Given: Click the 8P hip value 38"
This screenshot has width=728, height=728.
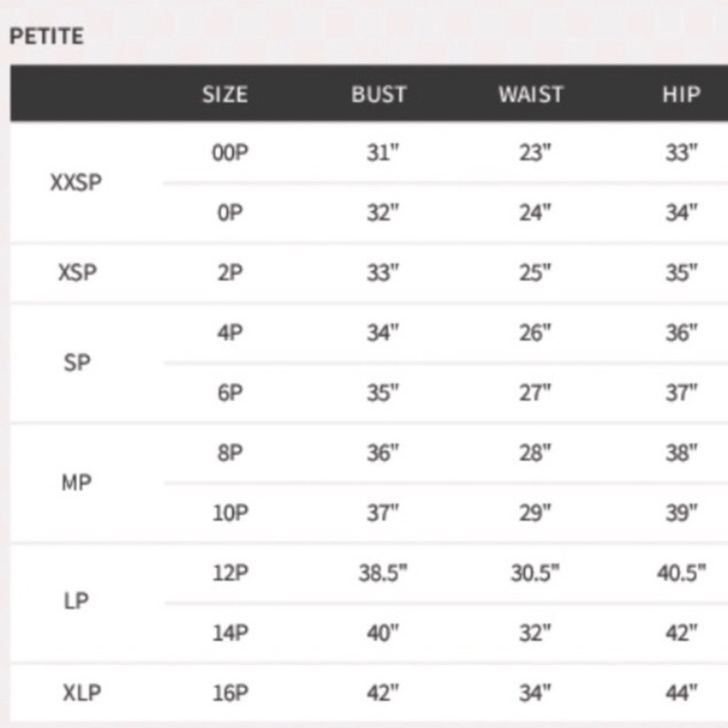Looking at the screenshot, I should point(681,453).
